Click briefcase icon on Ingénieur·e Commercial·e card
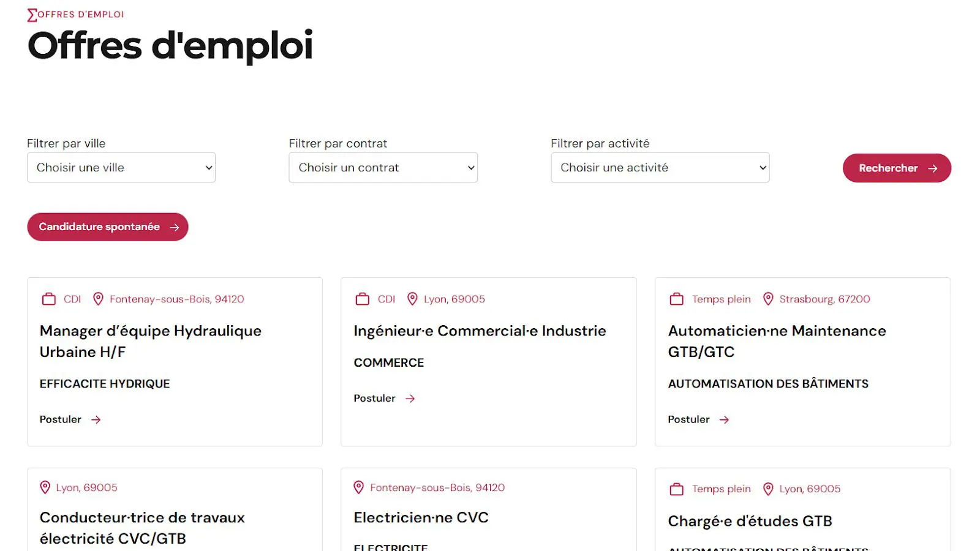980x551 pixels. tap(363, 299)
